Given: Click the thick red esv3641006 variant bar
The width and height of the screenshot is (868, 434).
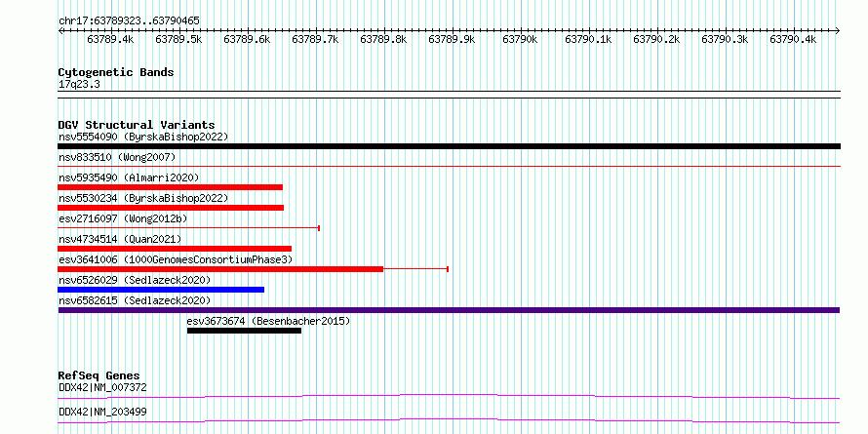Looking at the screenshot, I should click(220, 269).
